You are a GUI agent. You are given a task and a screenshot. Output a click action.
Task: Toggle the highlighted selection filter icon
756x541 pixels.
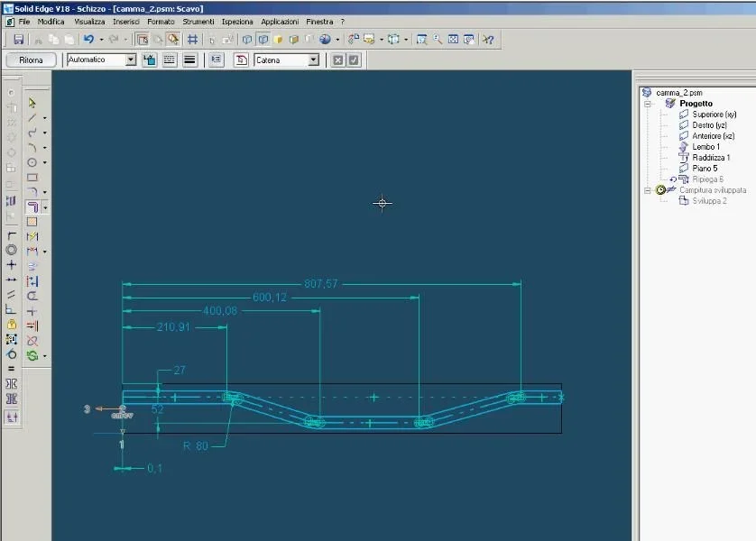click(x=173, y=40)
